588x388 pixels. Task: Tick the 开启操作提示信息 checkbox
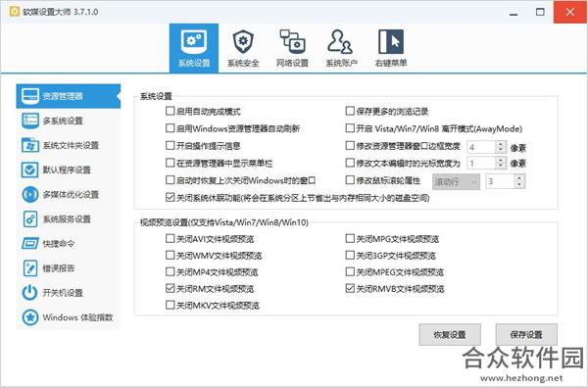tap(170, 145)
